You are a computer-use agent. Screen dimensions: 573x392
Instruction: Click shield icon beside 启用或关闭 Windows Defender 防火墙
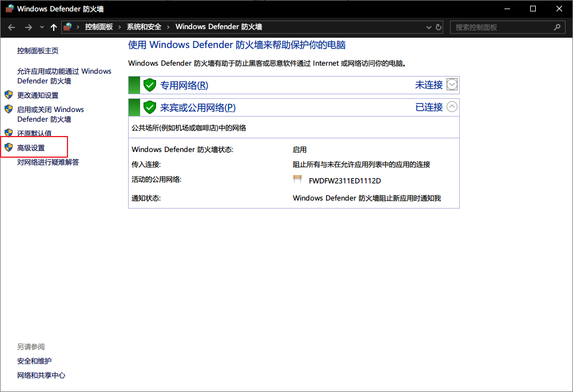(9, 109)
